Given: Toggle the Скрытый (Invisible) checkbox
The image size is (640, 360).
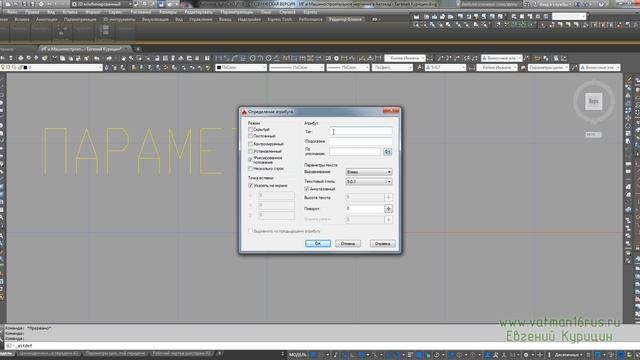Looking at the screenshot, I should [251, 129].
